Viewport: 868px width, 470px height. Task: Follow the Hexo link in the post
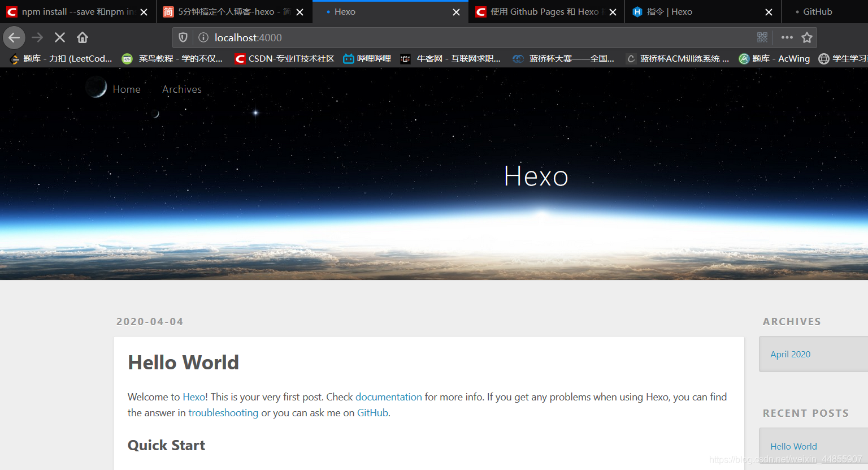pyautogui.click(x=194, y=397)
